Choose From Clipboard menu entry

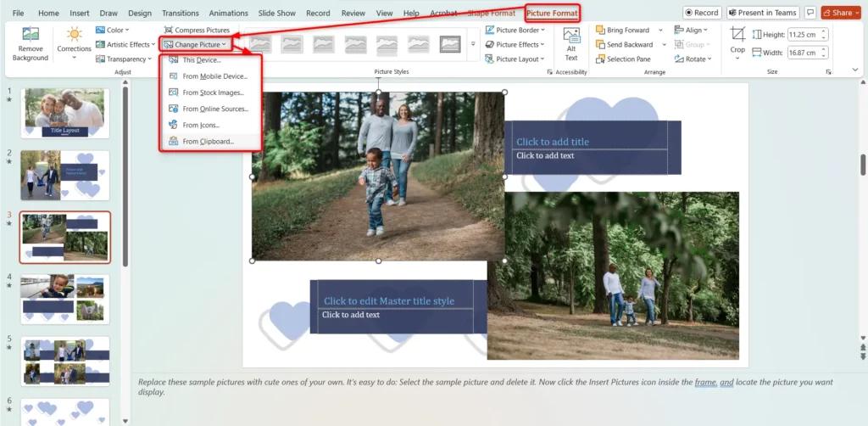point(208,142)
